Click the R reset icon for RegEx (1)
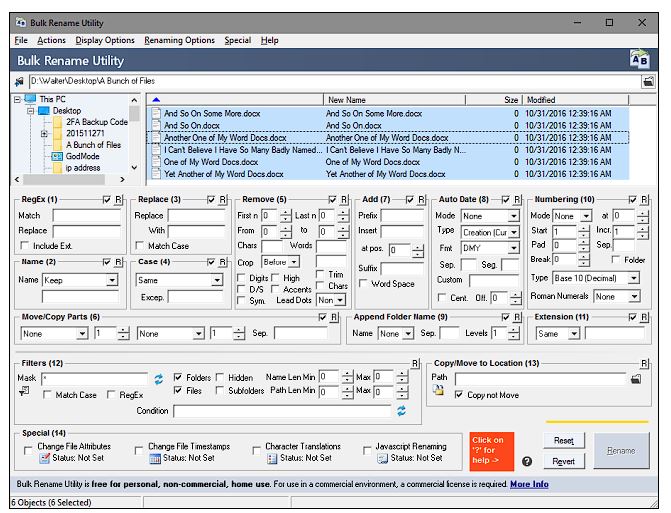This screenshot has width=671, height=513. pos(119,199)
